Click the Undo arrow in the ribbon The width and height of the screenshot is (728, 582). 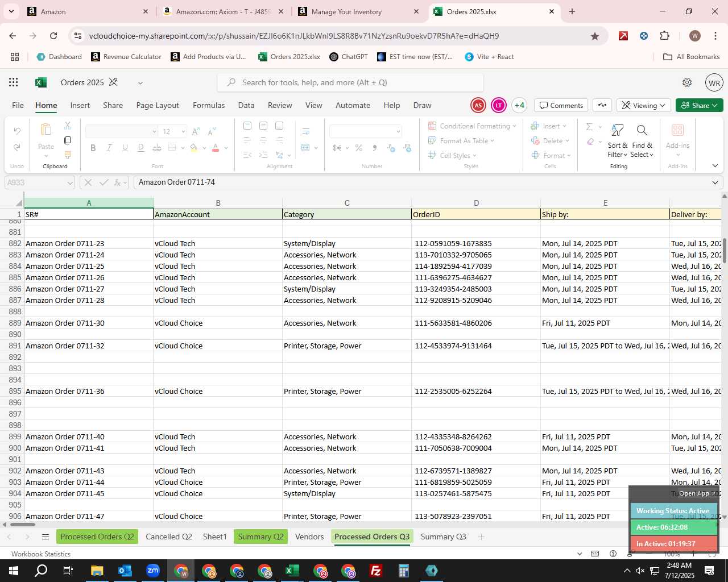coord(17,131)
